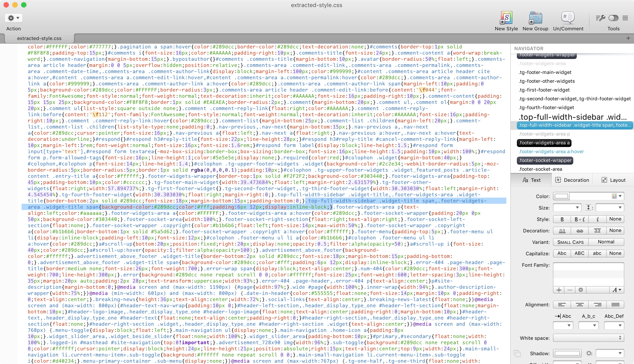Open the word spacing (Abc_Def) dropdown
Screen dimensions: 634x364
pos(614,325)
